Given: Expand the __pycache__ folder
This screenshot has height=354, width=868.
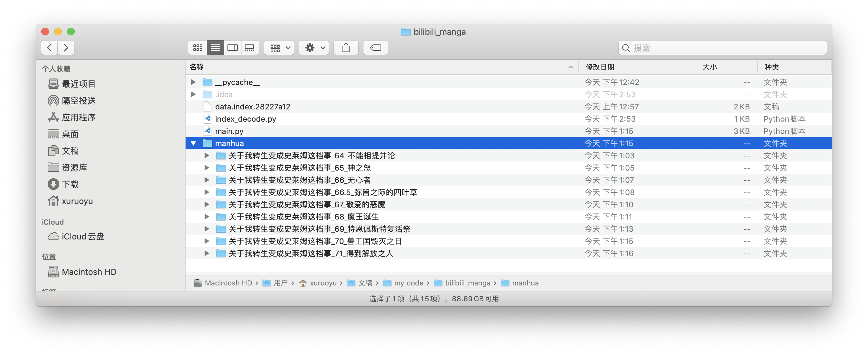Looking at the screenshot, I should pos(193,82).
